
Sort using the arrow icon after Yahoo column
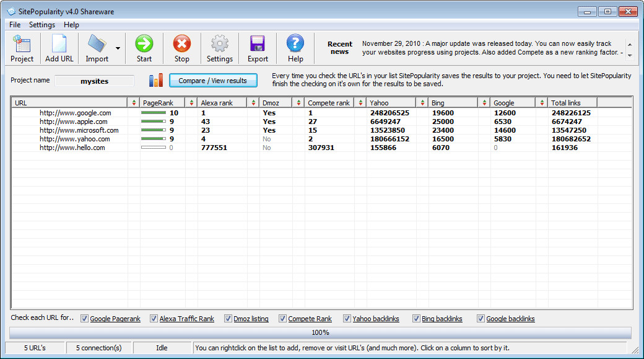pos(422,103)
